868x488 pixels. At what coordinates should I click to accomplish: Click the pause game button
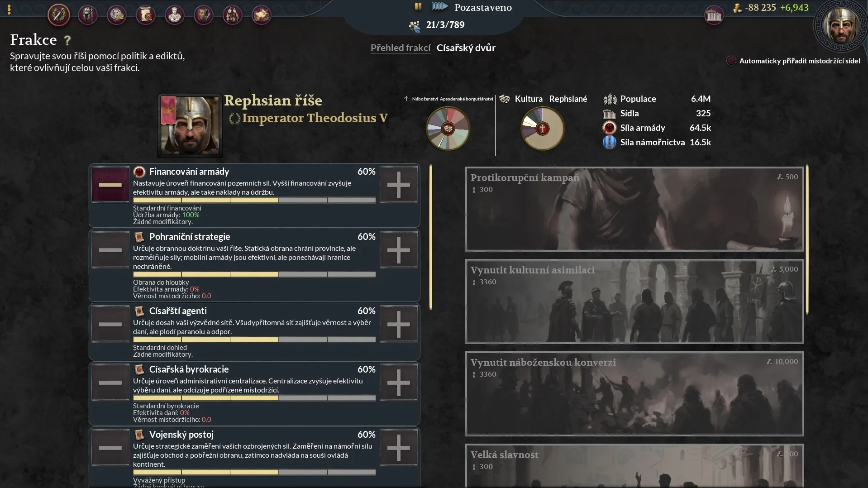click(418, 6)
